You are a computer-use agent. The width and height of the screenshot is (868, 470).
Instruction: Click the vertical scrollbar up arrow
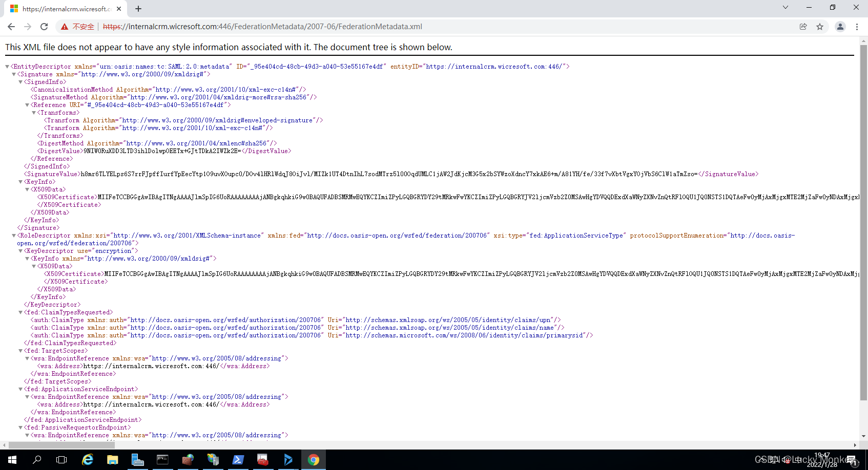click(863, 40)
